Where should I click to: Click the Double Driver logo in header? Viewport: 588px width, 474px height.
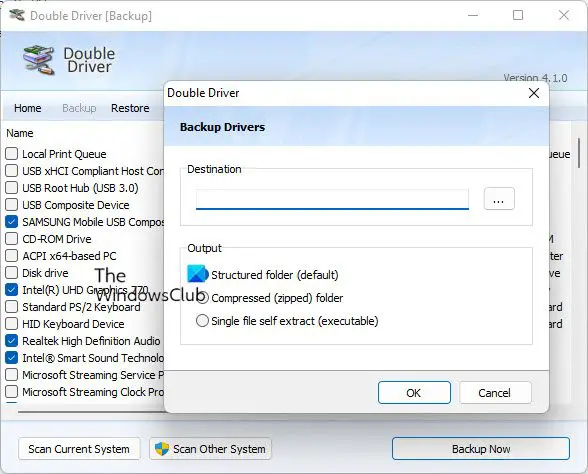click(x=39, y=60)
